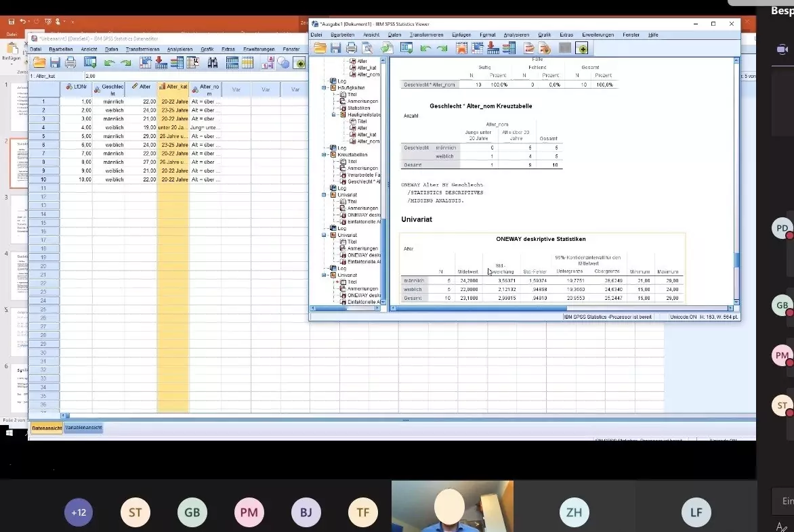Click the Redo arrow in the Viewer toolbar
Viewport: 794px width, 532px height.
click(x=442, y=48)
